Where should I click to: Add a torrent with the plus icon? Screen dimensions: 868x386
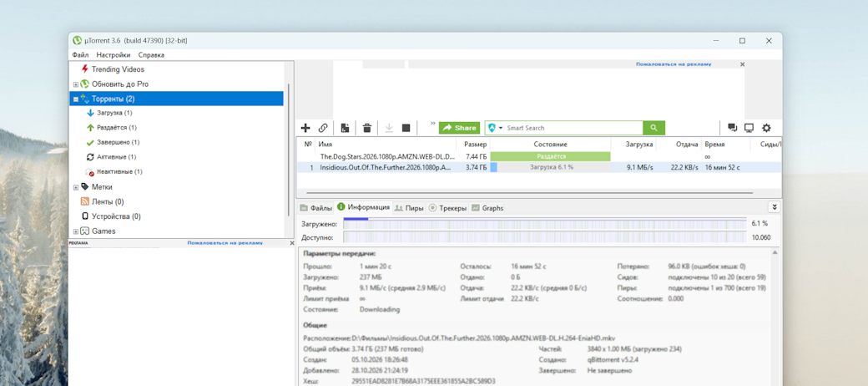tap(305, 128)
